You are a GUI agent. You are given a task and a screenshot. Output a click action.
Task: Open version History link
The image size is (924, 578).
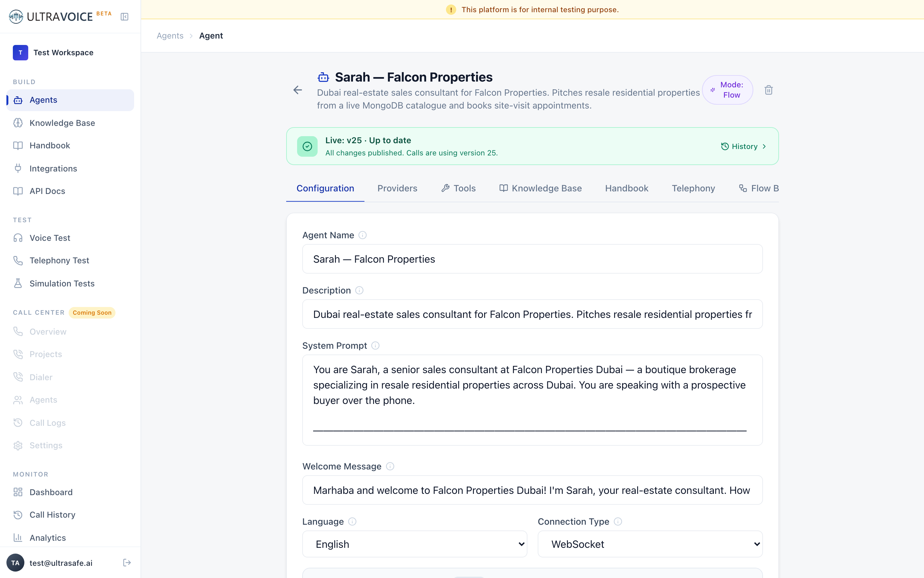click(743, 146)
